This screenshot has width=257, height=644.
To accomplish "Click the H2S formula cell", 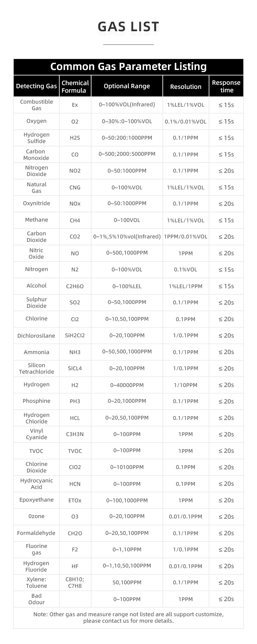I will (75, 138).
